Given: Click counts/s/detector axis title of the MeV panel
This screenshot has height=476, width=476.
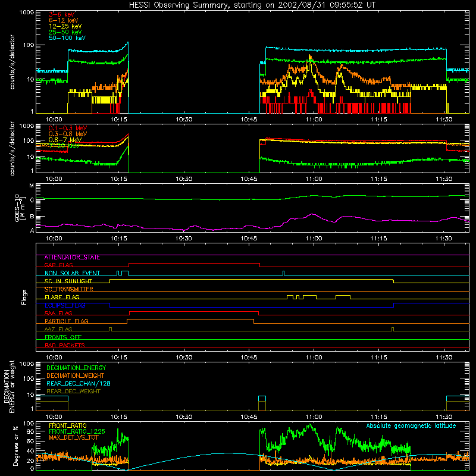Looking at the screenshot, I should pos(12,148).
